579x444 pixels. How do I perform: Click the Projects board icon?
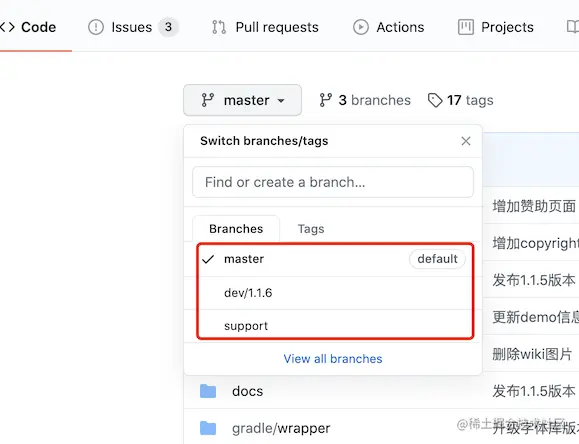point(466,27)
